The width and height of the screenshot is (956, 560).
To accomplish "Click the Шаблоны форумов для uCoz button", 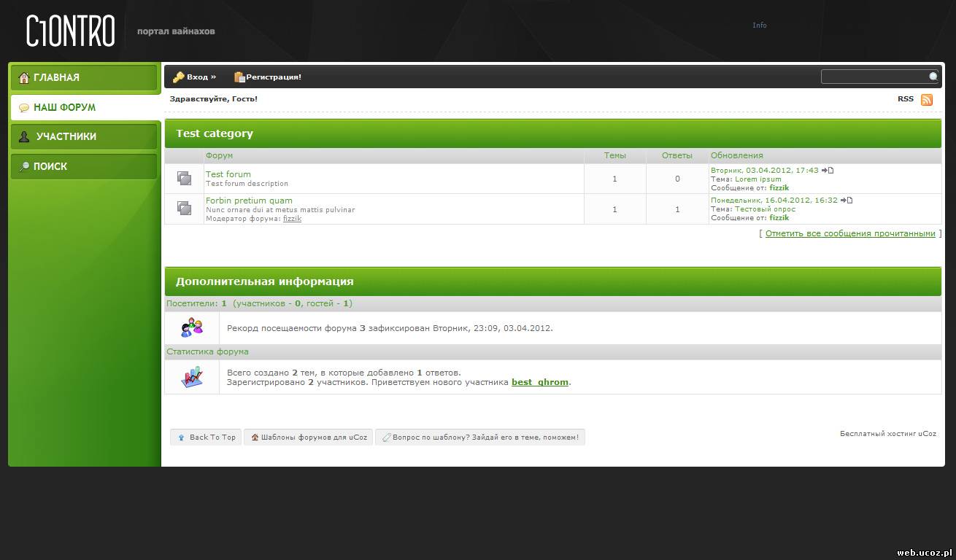I will pos(309,437).
